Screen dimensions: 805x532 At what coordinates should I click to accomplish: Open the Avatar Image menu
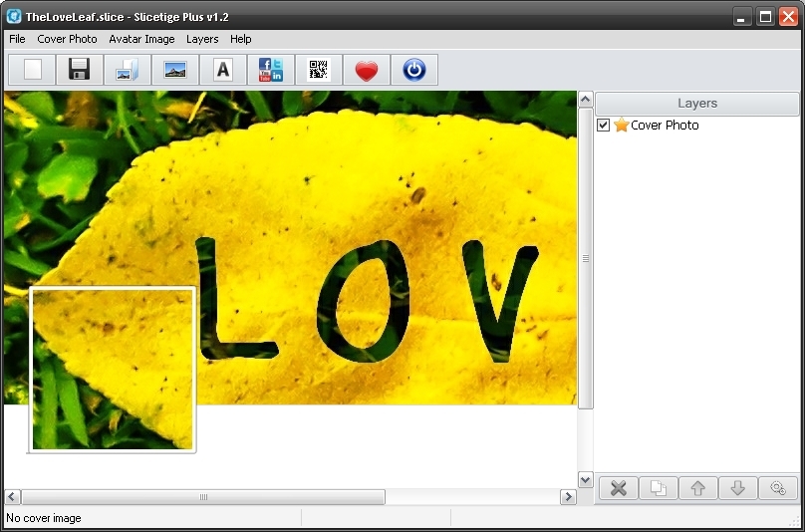coord(141,39)
